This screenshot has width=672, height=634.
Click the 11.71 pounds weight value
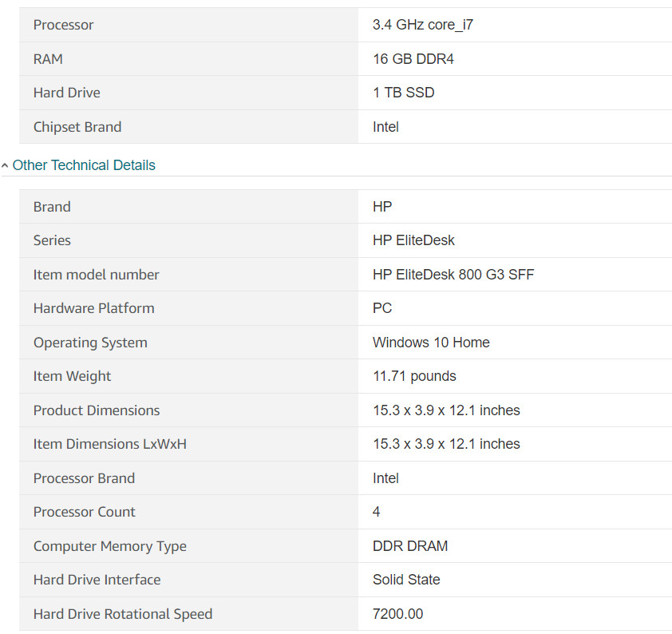(414, 376)
